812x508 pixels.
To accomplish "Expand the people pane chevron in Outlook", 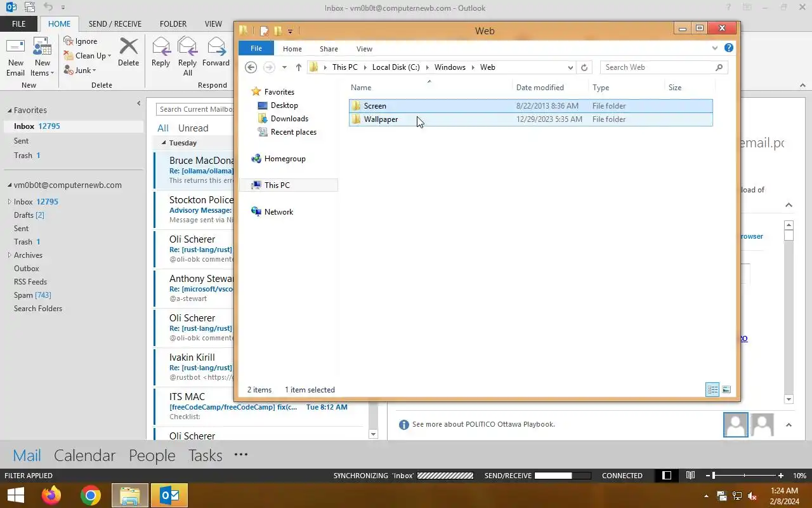I will pyautogui.click(x=789, y=425).
